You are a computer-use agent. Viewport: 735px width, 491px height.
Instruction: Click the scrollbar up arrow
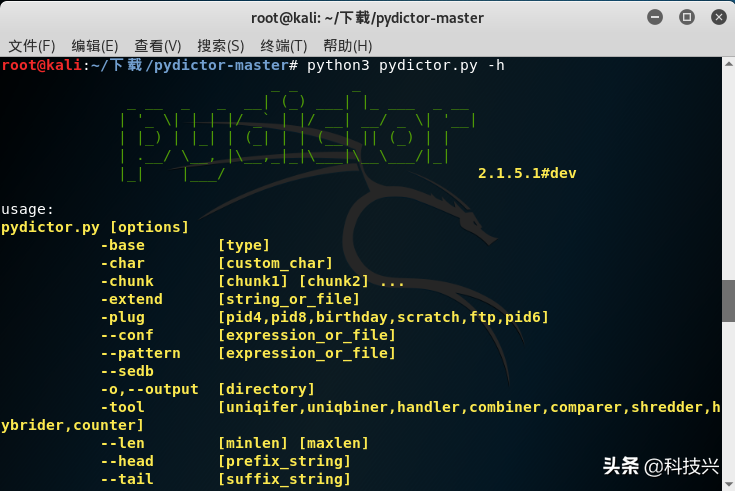pos(728,63)
